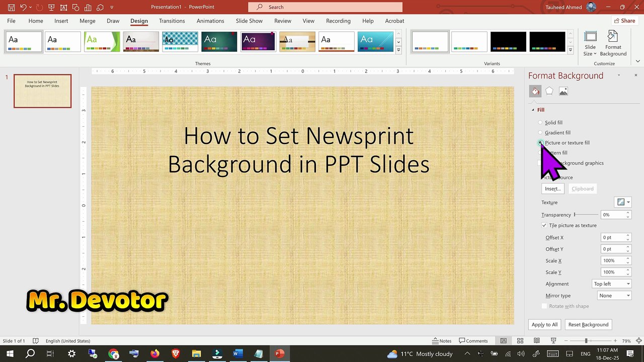This screenshot has width=644, height=362.
Task: Click the Transparency slider
Action: point(586,215)
